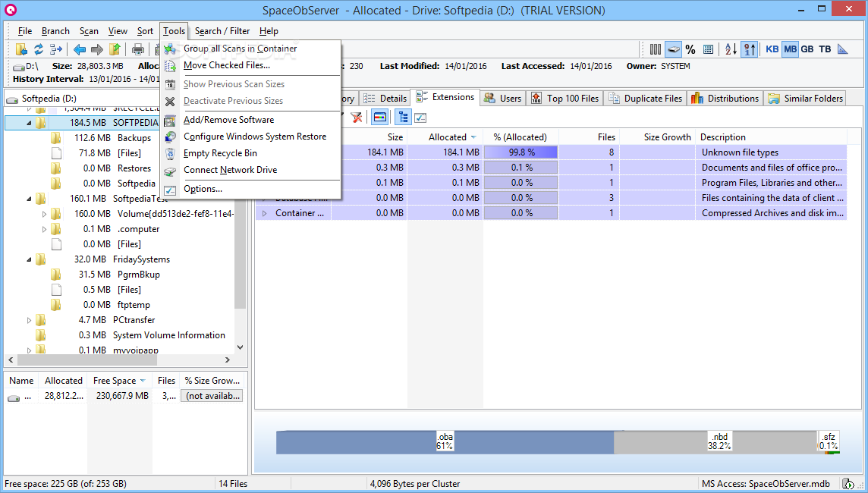This screenshot has height=493, width=868.
Task: Open the Search / Filter menu
Action: click(x=222, y=31)
